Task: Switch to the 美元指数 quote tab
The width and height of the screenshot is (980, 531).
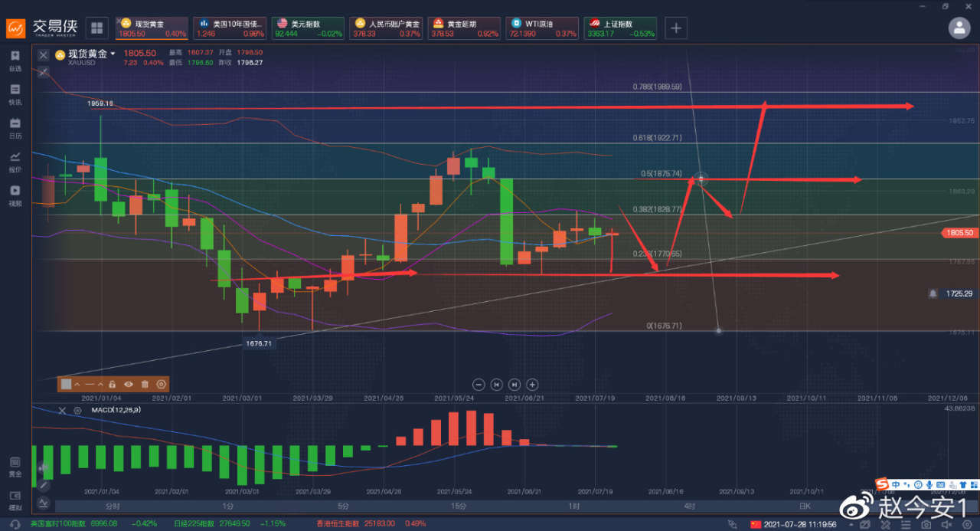Action: tap(306, 28)
